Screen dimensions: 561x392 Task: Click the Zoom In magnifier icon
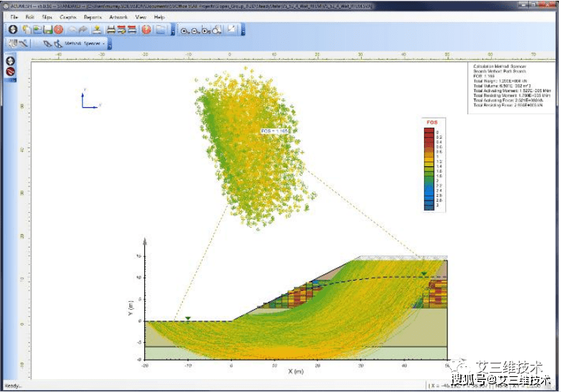point(184,30)
